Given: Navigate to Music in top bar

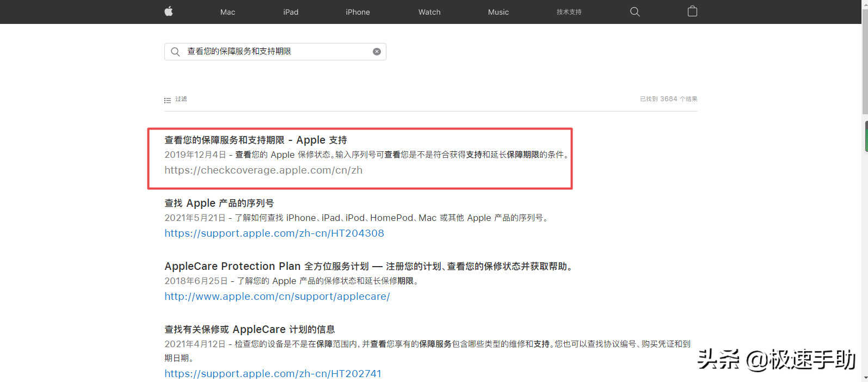Looking at the screenshot, I should click(498, 12).
